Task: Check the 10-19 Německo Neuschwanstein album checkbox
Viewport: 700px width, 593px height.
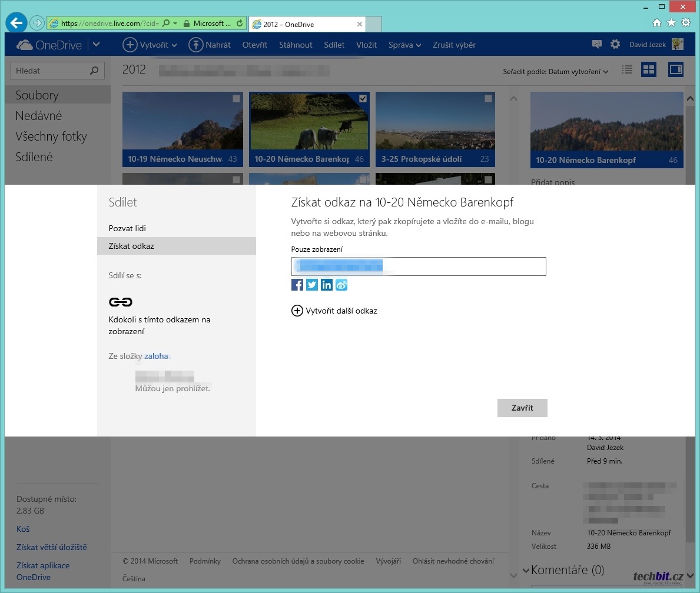Action: pos(236,99)
